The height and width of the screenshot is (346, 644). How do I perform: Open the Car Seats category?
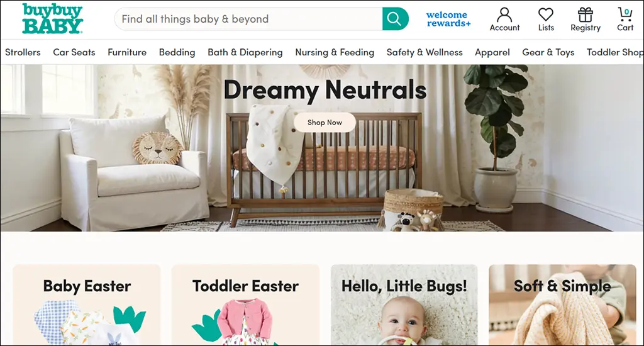pyautogui.click(x=74, y=52)
